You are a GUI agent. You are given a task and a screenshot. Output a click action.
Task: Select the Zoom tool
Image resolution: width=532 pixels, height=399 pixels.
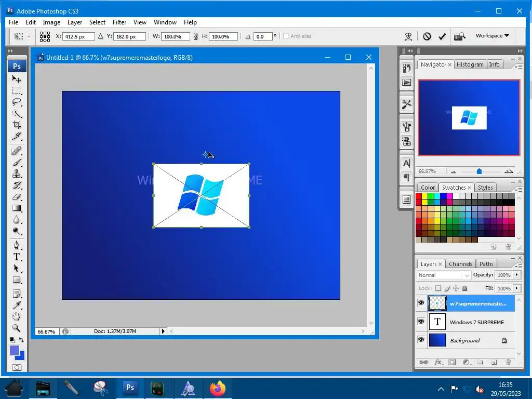[16, 328]
